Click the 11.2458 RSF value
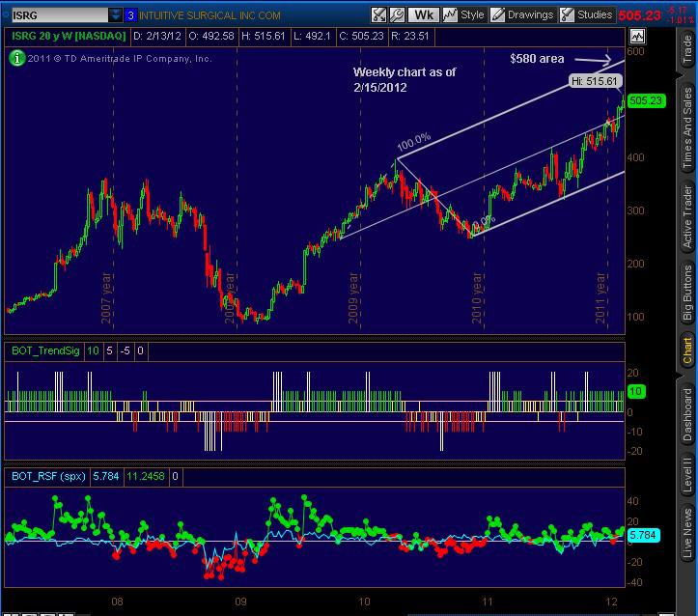 click(x=146, y=476)
